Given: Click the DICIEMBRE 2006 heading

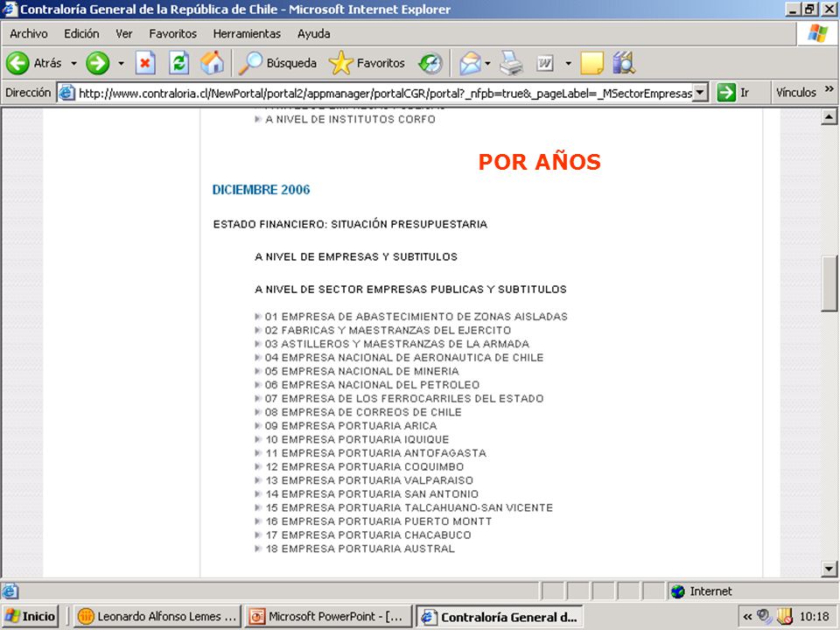Looking at the screenshot, I should click(261, 190).
